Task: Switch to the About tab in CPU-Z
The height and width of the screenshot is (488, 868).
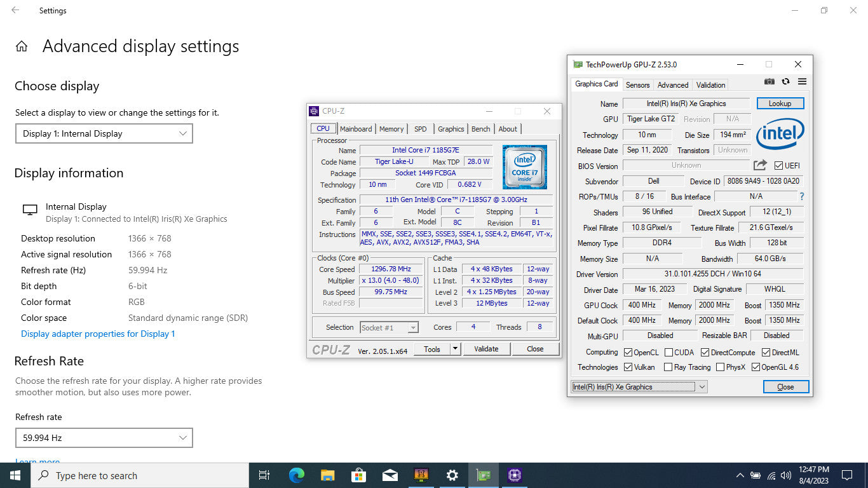Action: 508,128
